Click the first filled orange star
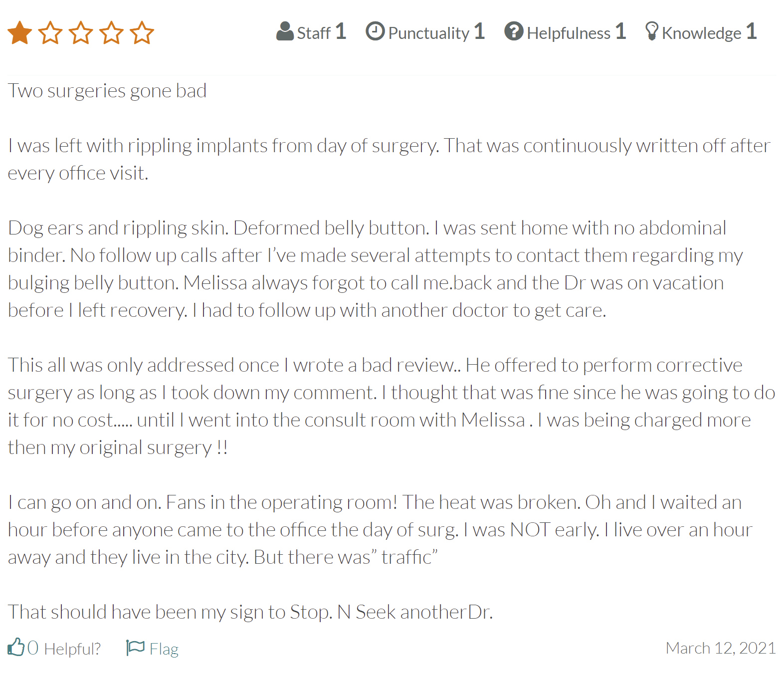Viewport: 784px width, 684px height. click(20, 33)
